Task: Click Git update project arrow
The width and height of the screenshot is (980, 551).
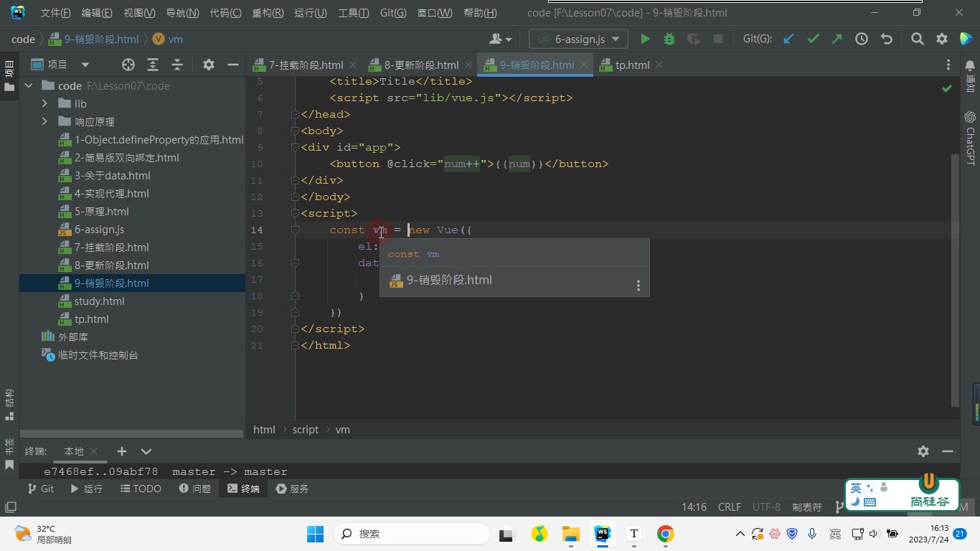Action: point(788,39)
